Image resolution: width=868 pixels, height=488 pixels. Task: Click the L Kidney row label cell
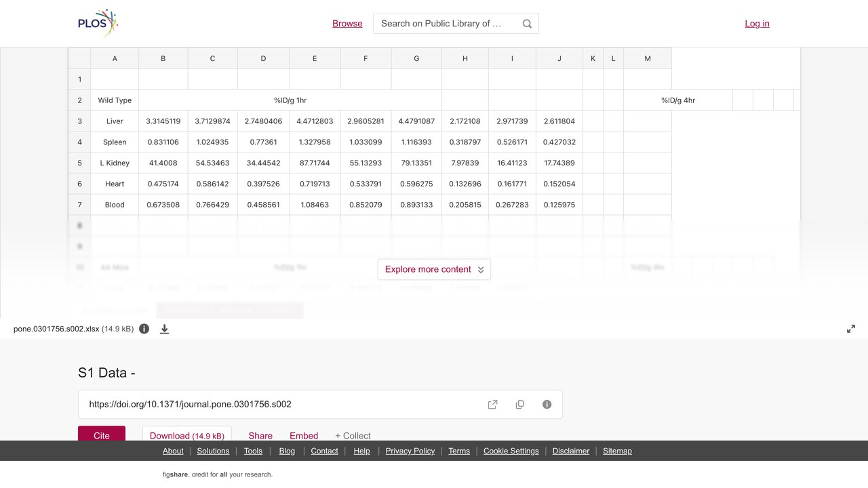pyautogui.click(x=115, y=163)
